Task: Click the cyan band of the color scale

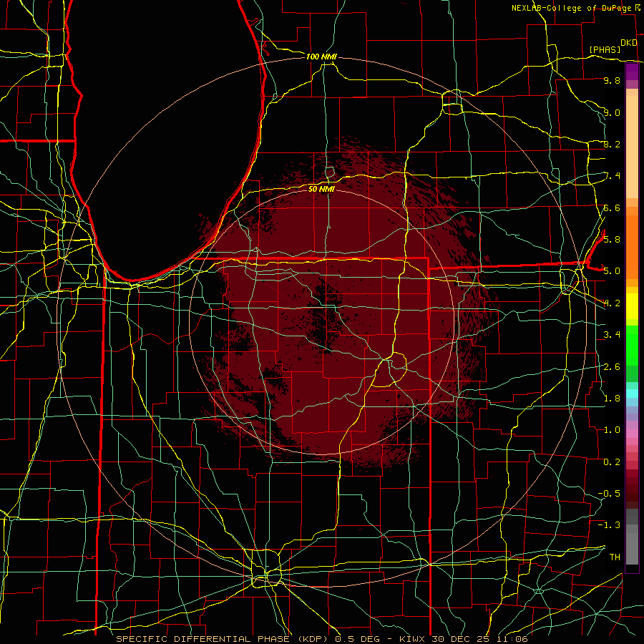Action: 632,394
